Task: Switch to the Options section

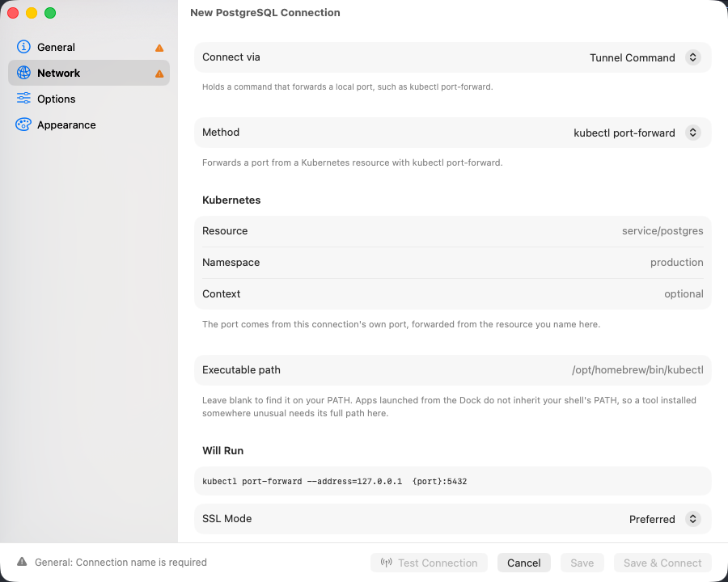Action: point(89,99)
